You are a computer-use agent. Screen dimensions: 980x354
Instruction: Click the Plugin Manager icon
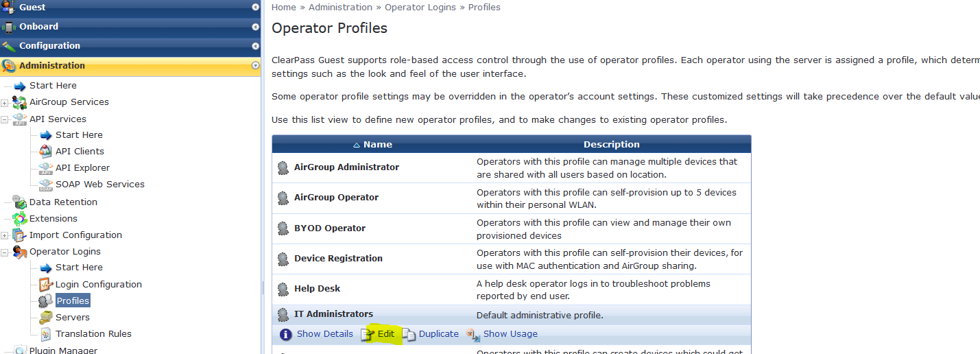(x=19, y=350)
